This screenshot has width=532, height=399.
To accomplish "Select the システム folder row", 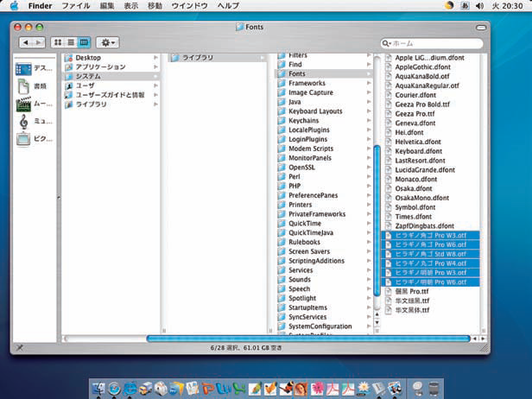I will pos(111,76).
